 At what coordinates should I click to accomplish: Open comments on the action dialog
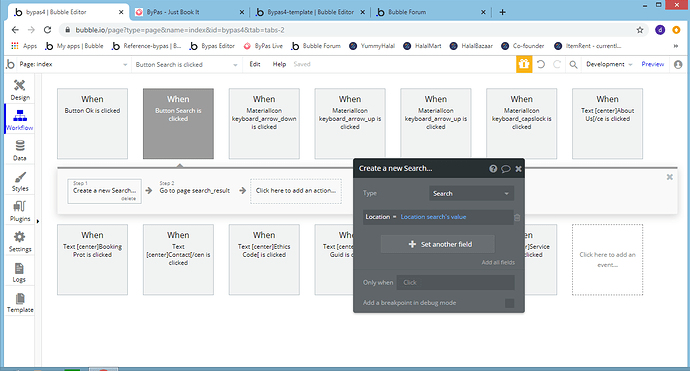(x=506, y=169)
